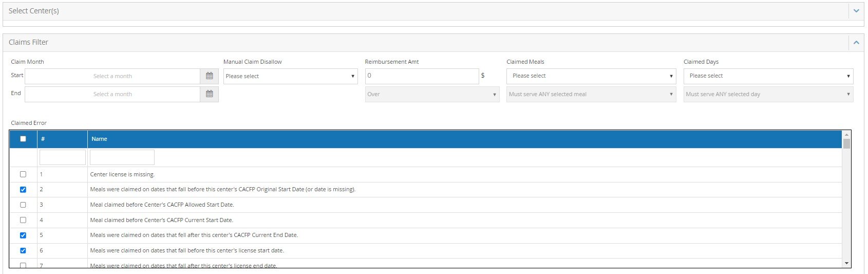Click the Name column filter box
The height and width of the screenshot is (274, 868).
[122, 157]
